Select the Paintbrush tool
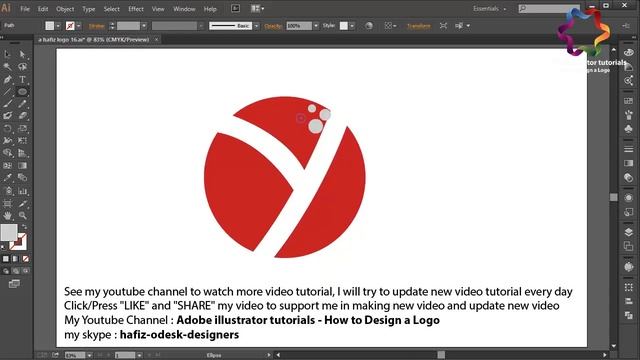The height and width of the screenshot is (360, 640). pyautogui.click(x=7, y=104)
